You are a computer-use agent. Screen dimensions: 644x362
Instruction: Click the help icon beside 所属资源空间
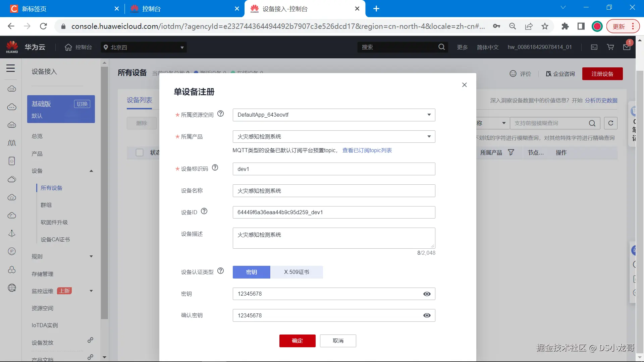pos(220,114)
